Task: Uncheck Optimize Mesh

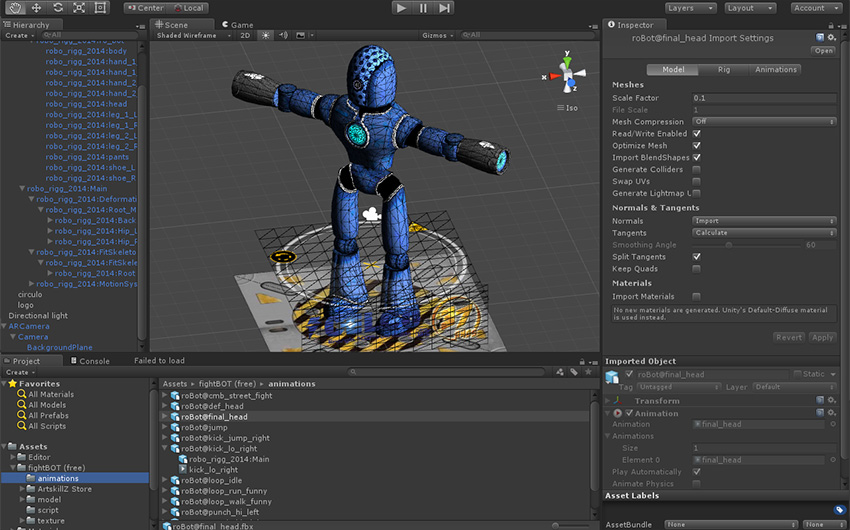Action: point(697,145)
